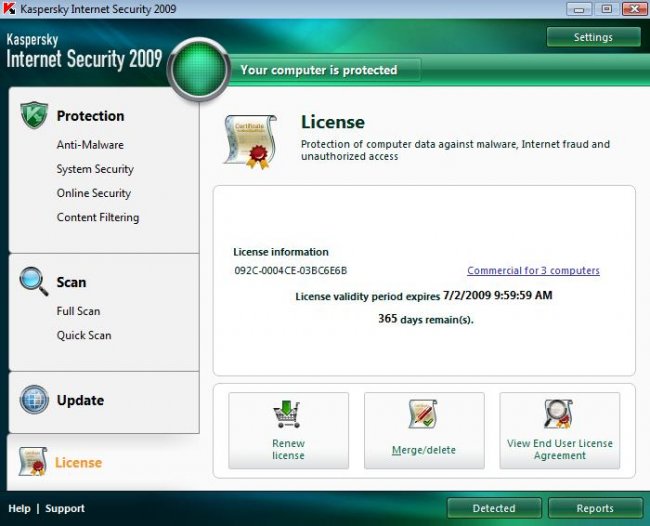Minimize the Kaspersky window
Image resolution: width=650 pixels, height=526 pixels.
tap(579, 9)
